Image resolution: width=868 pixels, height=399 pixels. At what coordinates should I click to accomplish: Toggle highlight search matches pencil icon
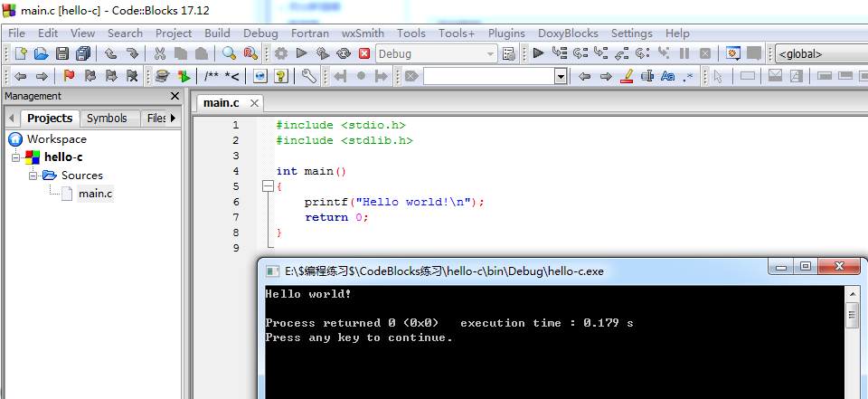pyautogui.click(x=627, y=76)
